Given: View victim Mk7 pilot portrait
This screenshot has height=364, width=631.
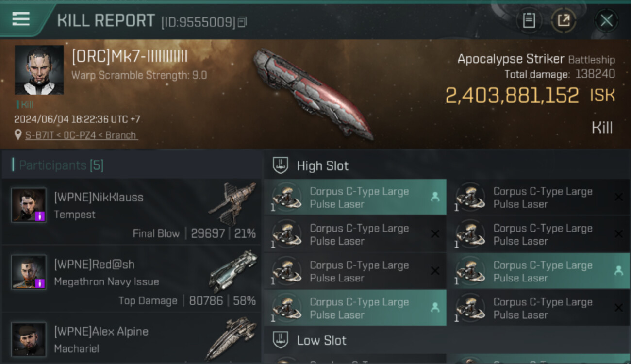Looking at the screenshot, I should click(39, 70).
